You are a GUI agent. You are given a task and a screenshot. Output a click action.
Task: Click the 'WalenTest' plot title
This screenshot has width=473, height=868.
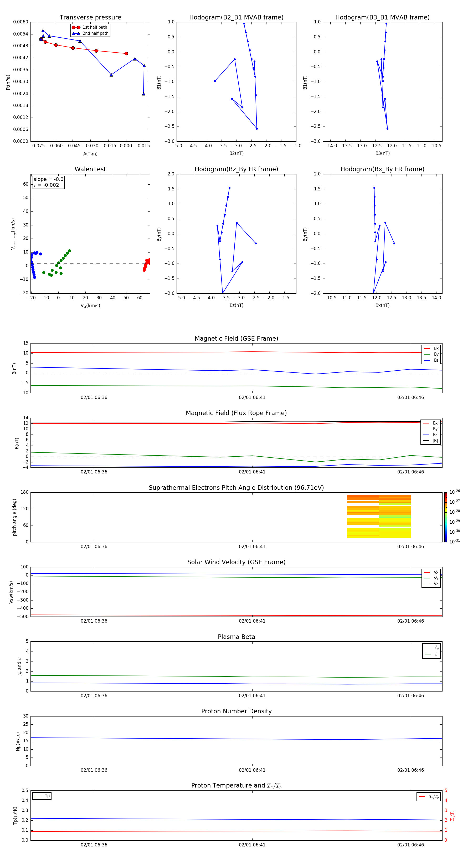pos(90,169)
